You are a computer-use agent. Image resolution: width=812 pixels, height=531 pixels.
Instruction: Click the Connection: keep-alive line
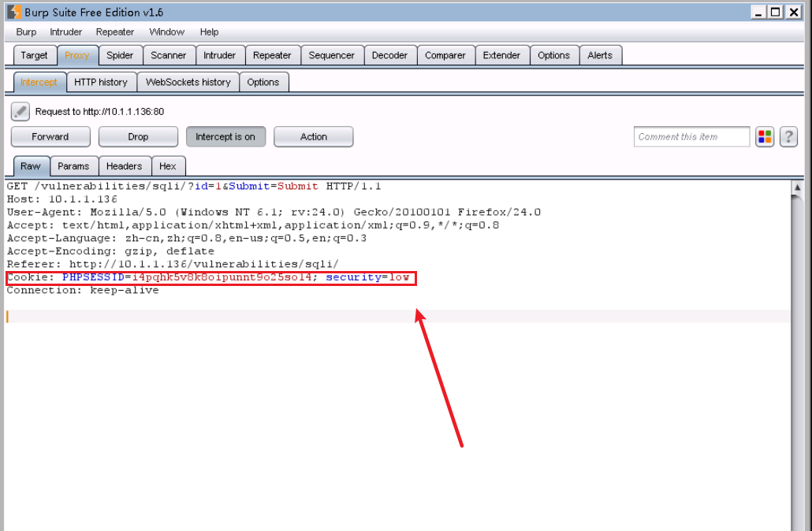click(x=83, y=291)
